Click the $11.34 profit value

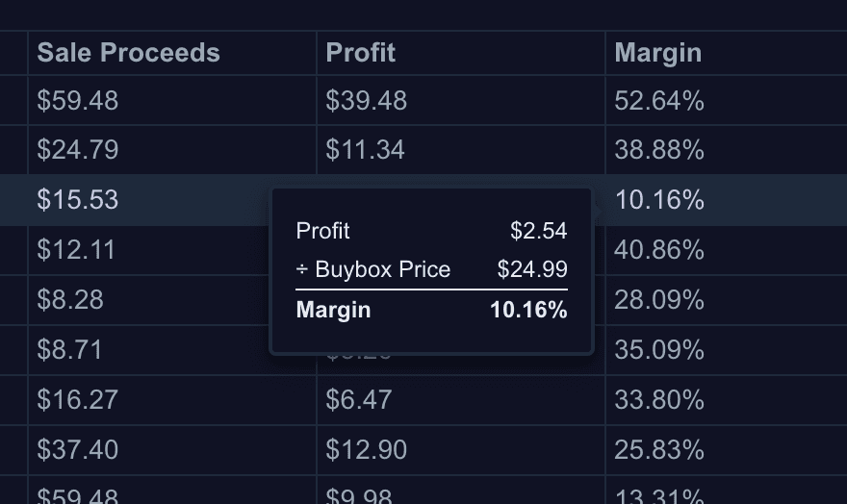(365, 150)
